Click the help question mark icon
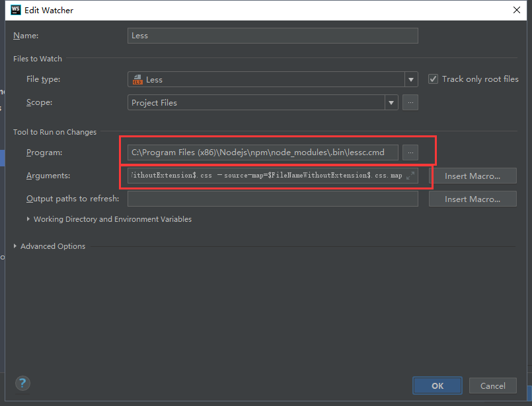This screenshot has width=532, height=406. 22,383
